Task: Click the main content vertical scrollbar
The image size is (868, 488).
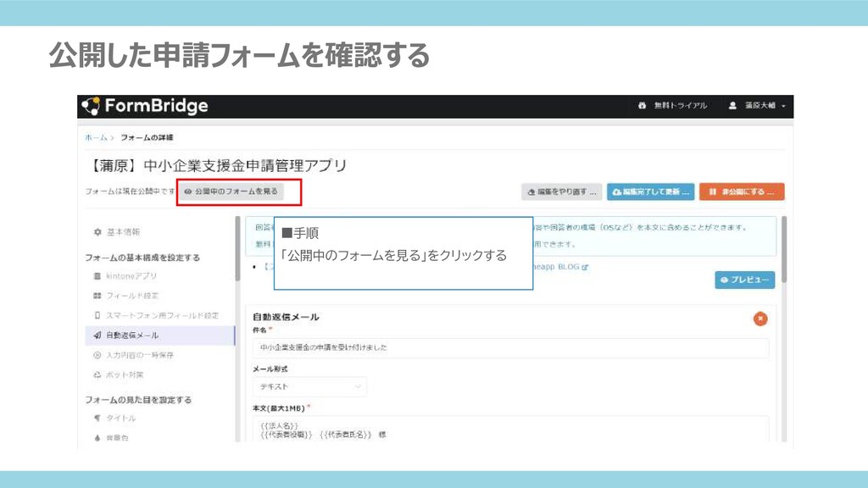Action: tap(783, 249)
